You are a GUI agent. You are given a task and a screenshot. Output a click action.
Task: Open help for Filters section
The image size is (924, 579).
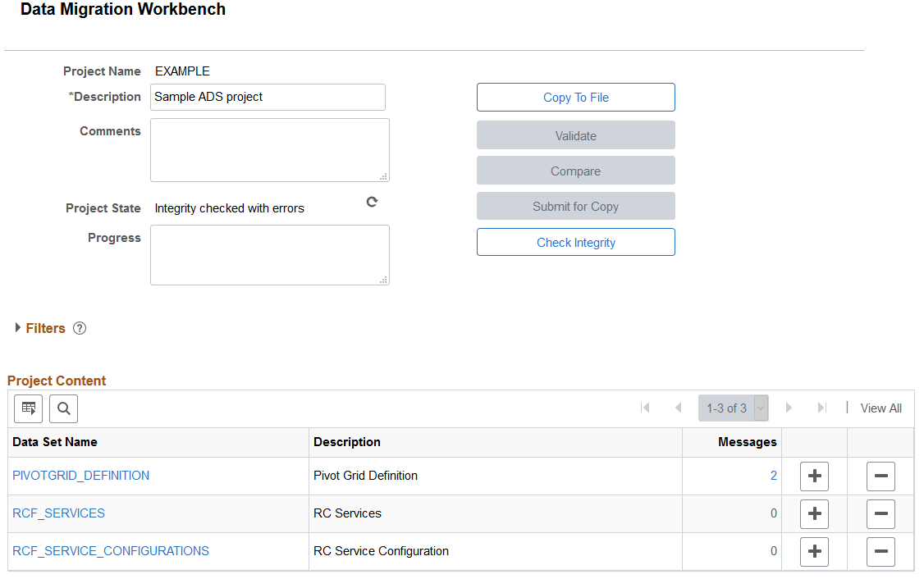(79, 328)
